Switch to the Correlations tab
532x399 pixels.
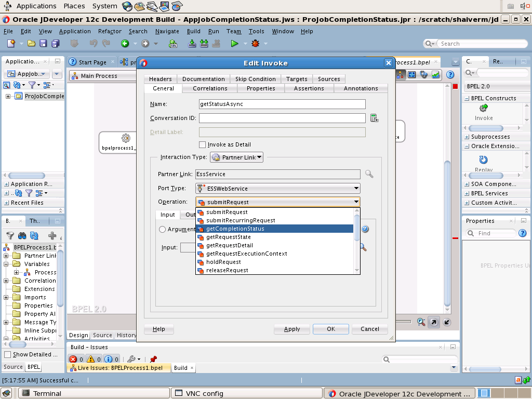click(x=210, y=88)
